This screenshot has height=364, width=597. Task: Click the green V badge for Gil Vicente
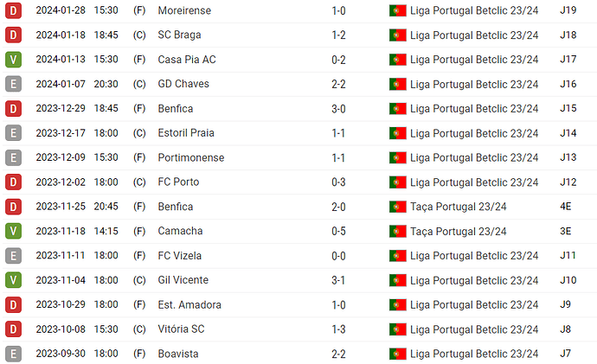tap(13, 280)
